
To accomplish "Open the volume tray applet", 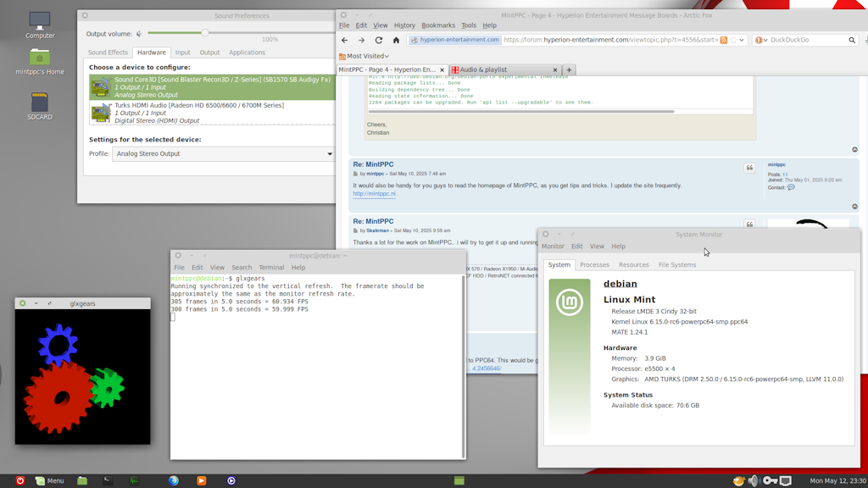I will (754, 481).
